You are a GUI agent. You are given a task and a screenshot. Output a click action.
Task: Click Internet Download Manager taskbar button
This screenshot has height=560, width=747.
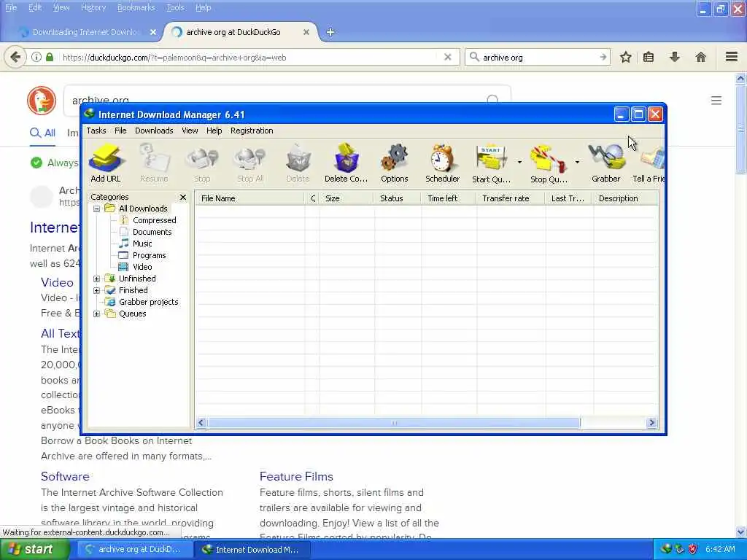pyautogui.click(x=252, y=550)
